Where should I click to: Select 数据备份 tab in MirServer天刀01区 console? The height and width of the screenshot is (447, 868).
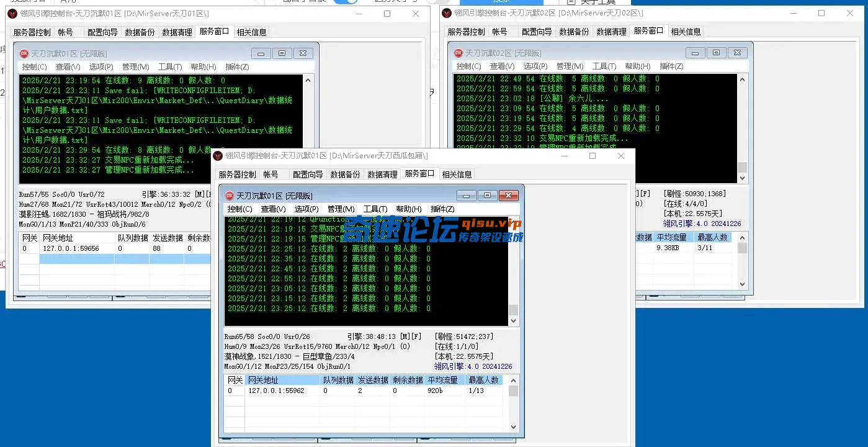(x=140, y=32)
